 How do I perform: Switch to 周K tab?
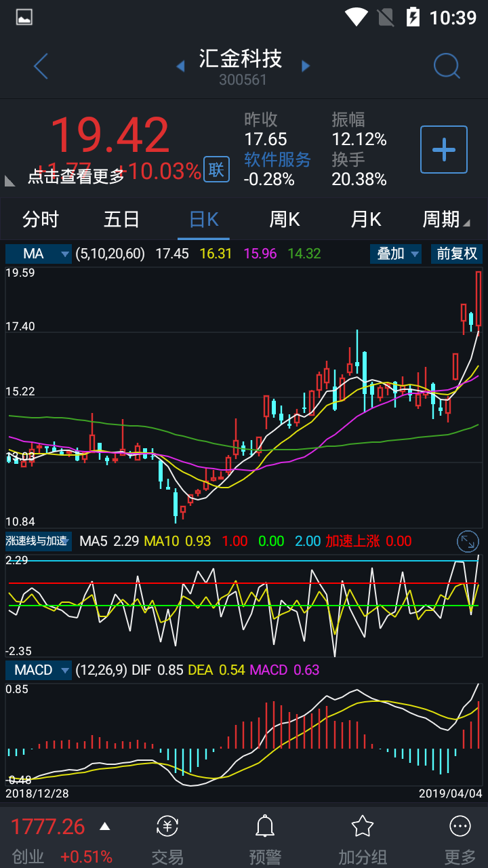coord(285,219)
